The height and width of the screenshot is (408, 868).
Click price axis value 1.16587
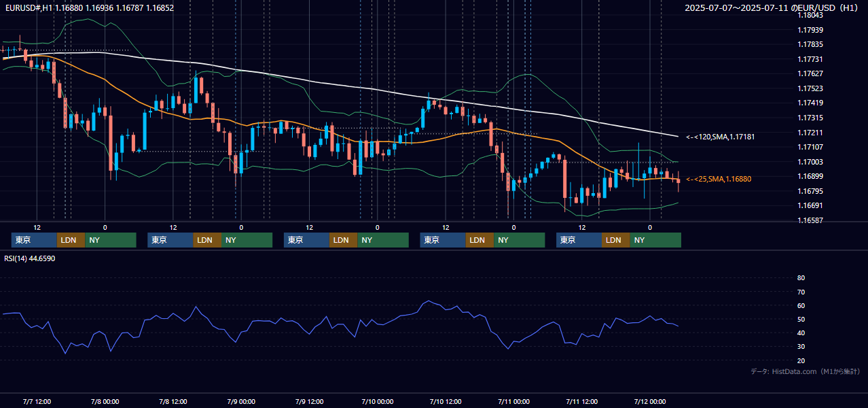pyautogui.click(x=810, y=220)
